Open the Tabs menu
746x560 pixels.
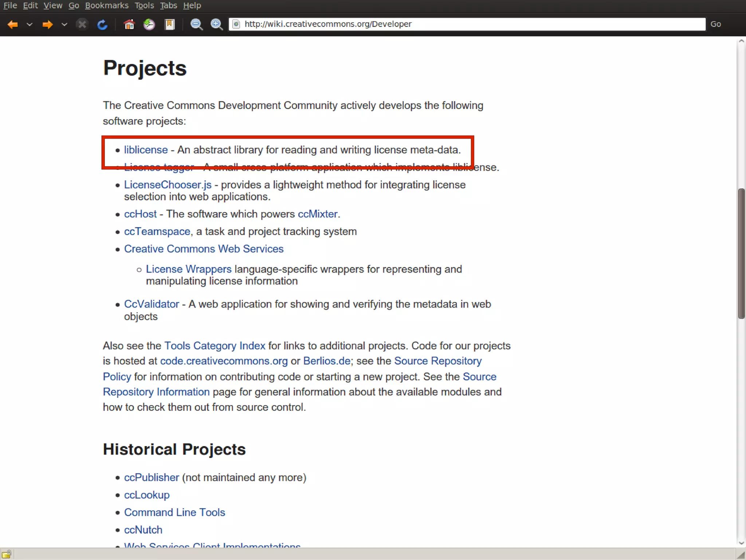click(x=168, y=5)
